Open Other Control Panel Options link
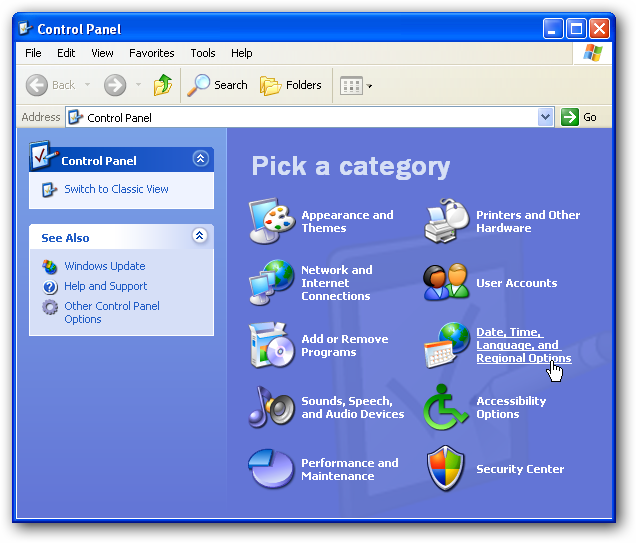636x543 pixels. click(112, 312)
